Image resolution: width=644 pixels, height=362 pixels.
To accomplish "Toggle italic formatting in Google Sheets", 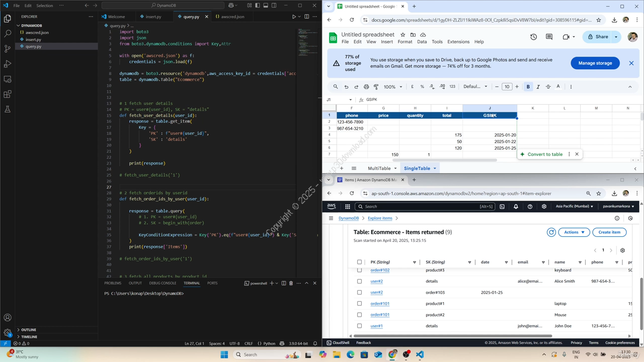I will click(x=538, y=86).
